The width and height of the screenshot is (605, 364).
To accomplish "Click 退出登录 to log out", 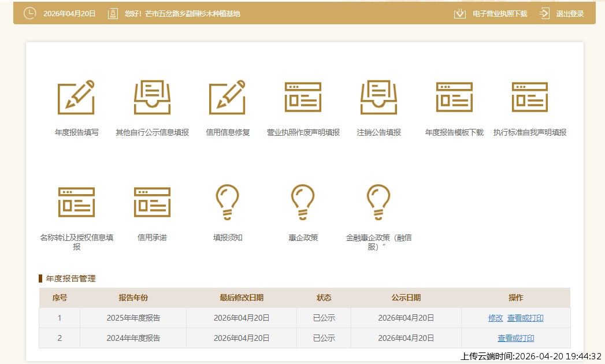I will click(562, 13).
